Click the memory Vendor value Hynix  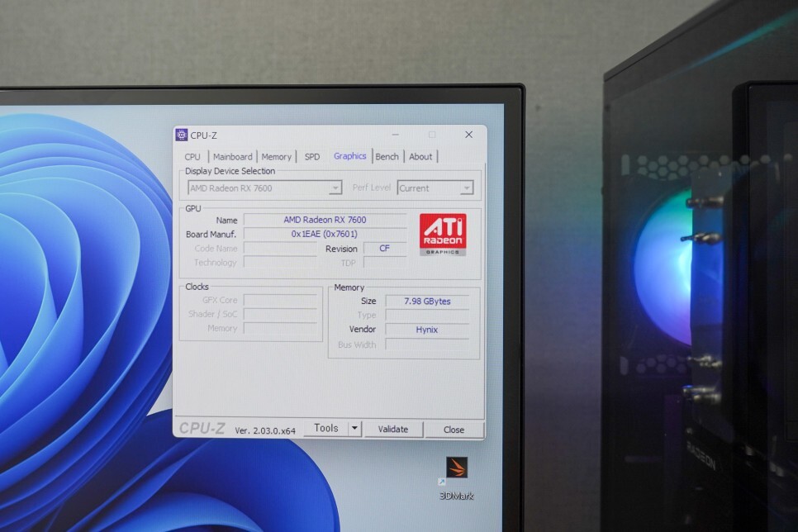(x=427, y=330)
